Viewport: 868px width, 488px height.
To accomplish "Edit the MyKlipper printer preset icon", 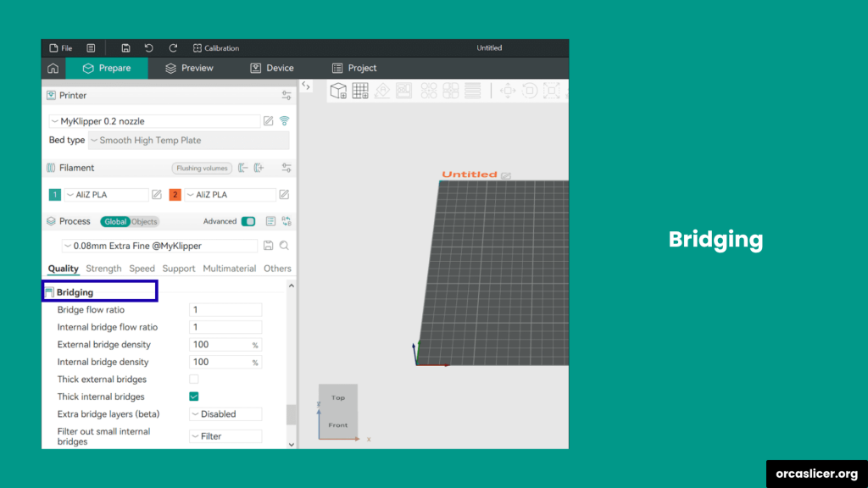I will click(269, 121).
